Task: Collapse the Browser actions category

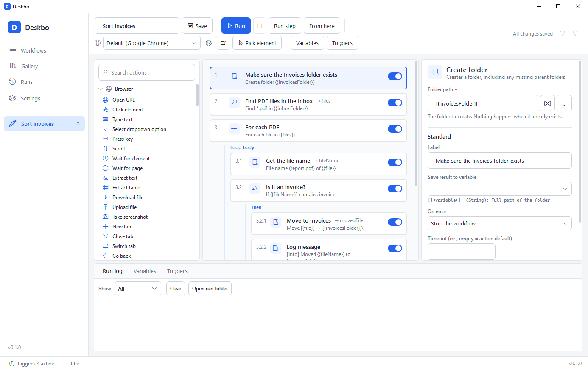Action: click(x=101, y=89)
